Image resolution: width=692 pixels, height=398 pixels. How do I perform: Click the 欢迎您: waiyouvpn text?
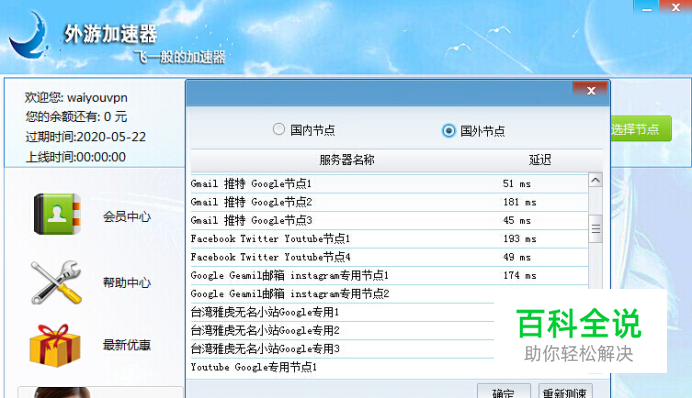[76, 98]
